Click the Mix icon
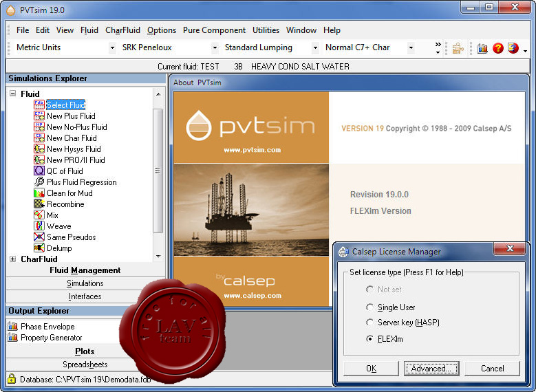The image size is (536, 392). click(39, 215)
